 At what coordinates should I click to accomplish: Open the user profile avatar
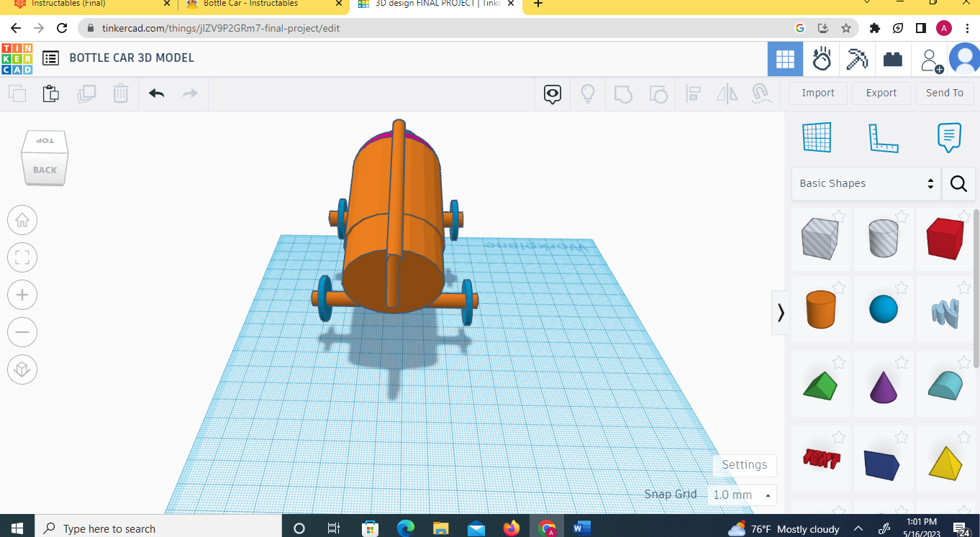[x=965, y=59]
